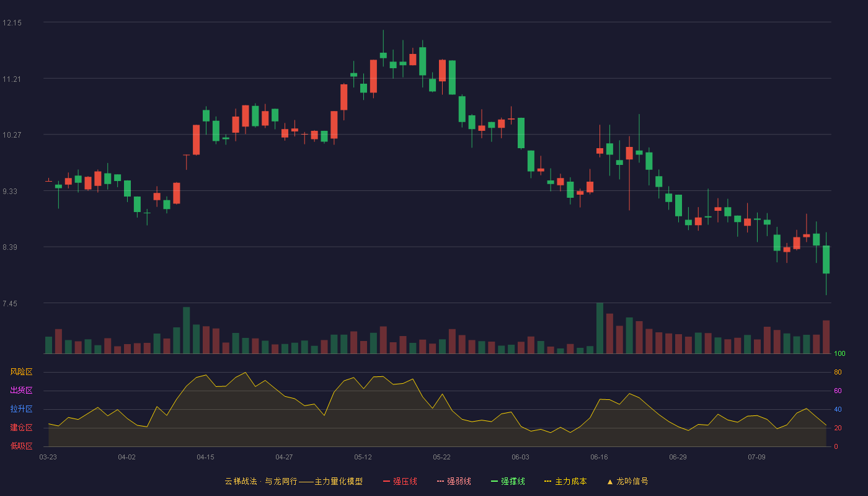Viewport: 868px width, 496px height.
Task: Select the 05-22 date label
Action: click(442, 457)
